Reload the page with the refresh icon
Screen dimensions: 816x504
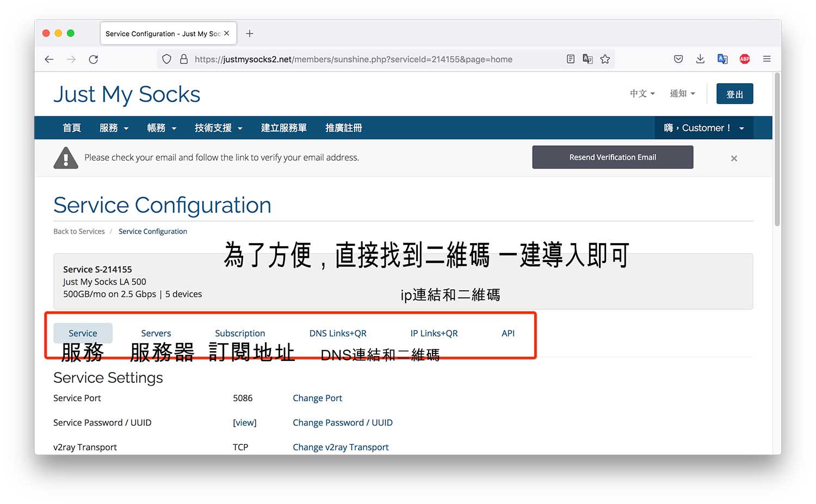pos(94,59)
